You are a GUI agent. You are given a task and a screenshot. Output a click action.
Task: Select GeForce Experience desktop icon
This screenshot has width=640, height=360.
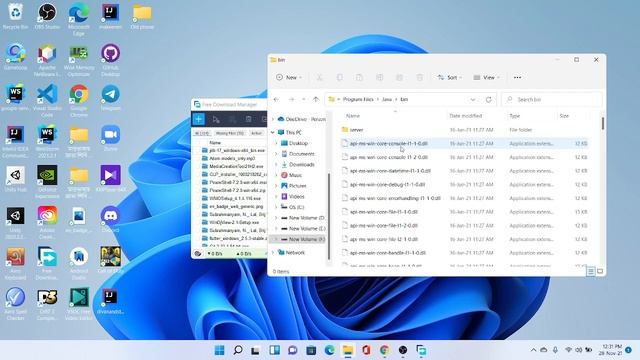tap(47, 182)
